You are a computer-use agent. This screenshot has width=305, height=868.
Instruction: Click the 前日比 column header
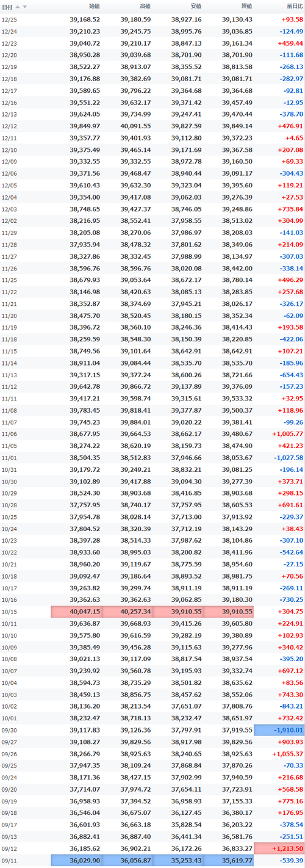pyautogui.click(x=294, y=6)
